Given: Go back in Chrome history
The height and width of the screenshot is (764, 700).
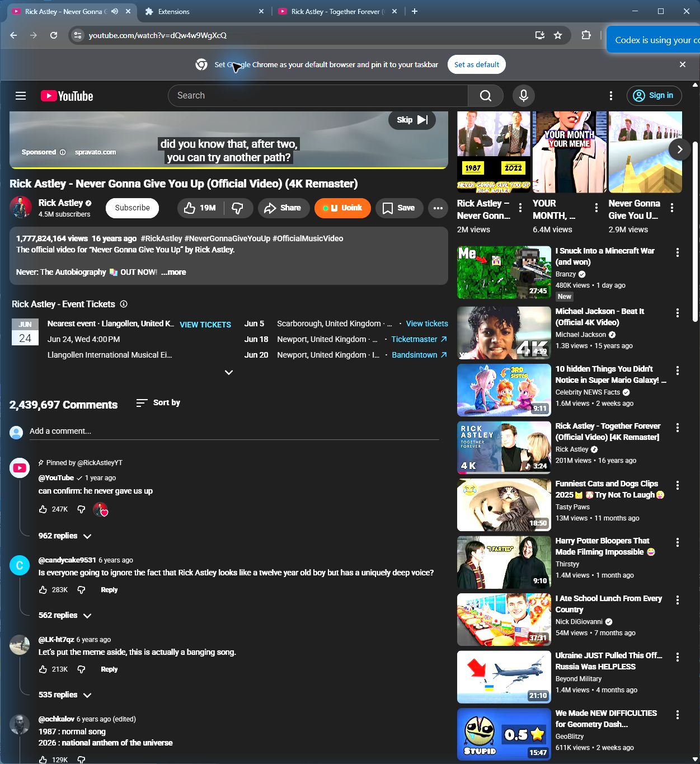Looking at the screenshot, I should click(13, 35).
